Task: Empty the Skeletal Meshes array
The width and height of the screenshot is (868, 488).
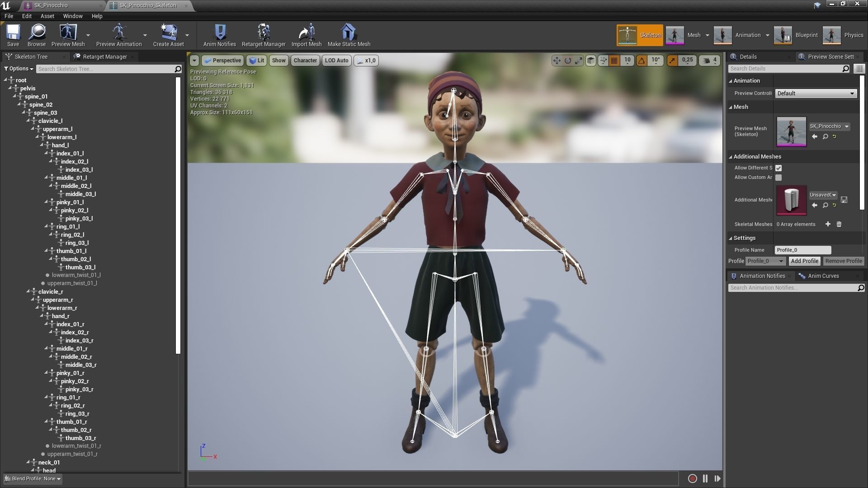Action: 839,224
